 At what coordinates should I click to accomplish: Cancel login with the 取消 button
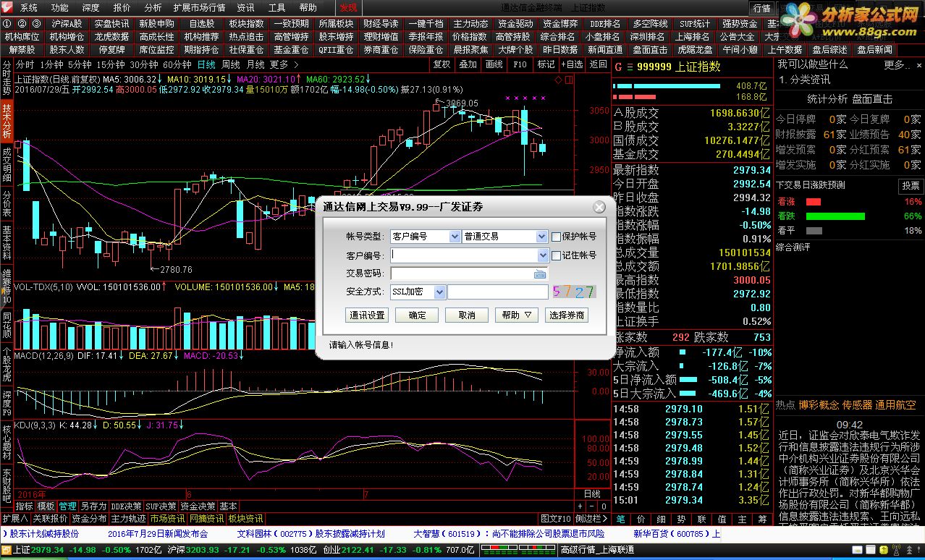[x=467, y=315]
